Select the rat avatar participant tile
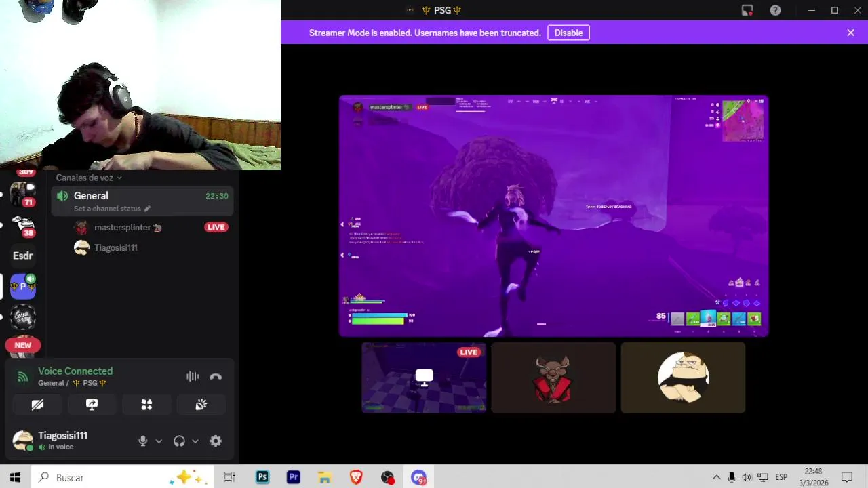868x488 pixels. point(553,378)
